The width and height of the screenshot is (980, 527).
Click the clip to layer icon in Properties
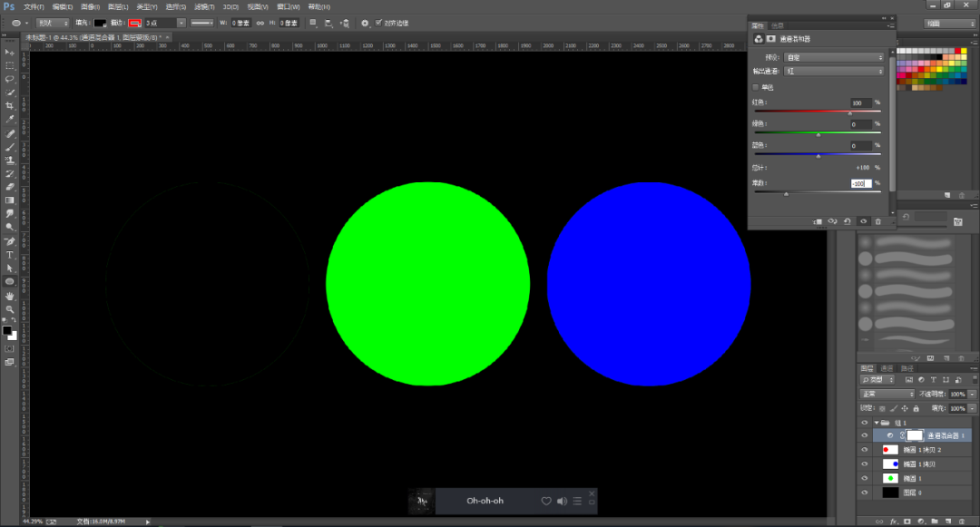tap(818, 221)
